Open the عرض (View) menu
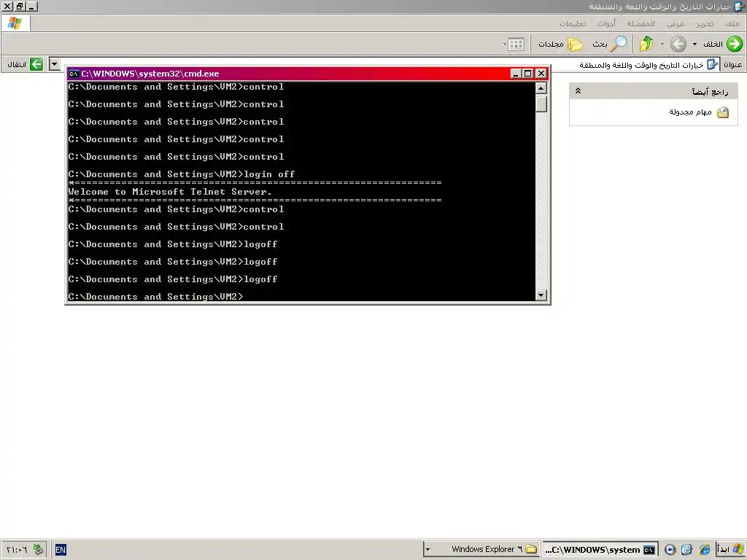This screenshot has height=560, width=747. [x=676, y=23]
